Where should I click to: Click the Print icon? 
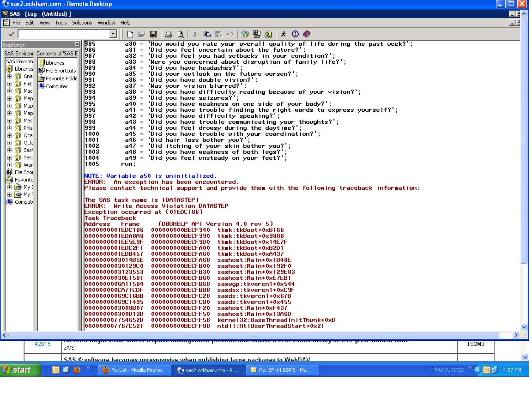coord(169,34)
